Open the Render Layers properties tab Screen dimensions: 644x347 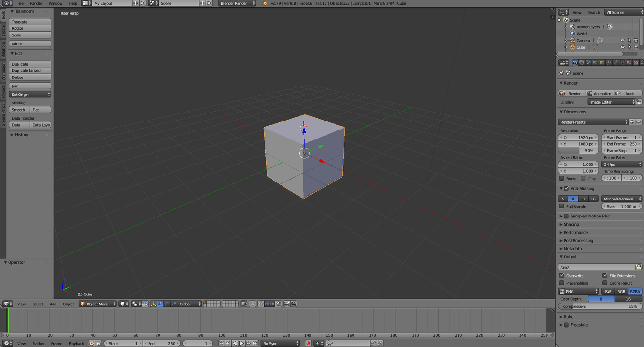click(582, 62)
